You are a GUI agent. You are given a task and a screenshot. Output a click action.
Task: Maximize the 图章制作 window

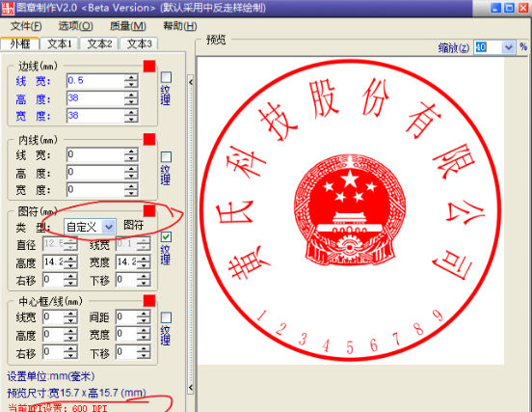(509, 8)
